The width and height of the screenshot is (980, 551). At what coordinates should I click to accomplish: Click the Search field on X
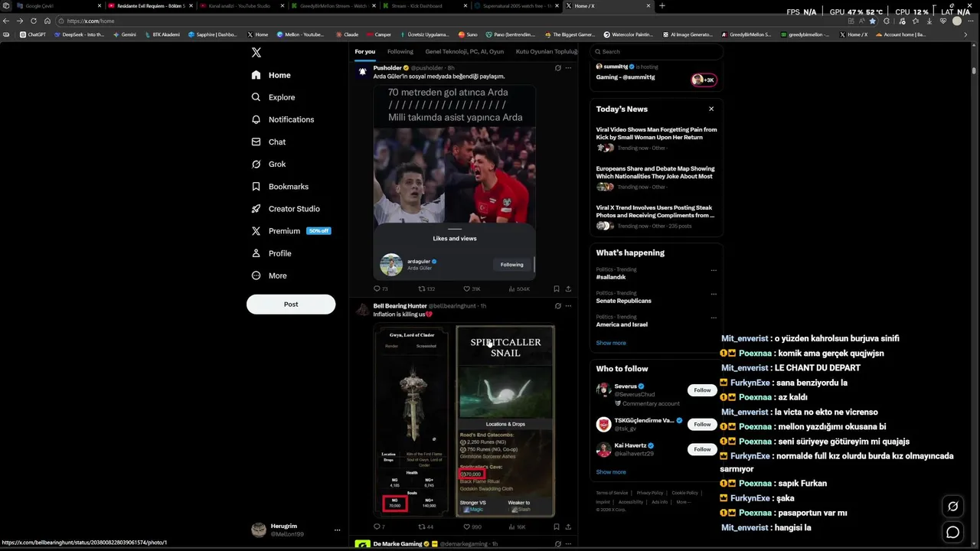pos(656,51)
